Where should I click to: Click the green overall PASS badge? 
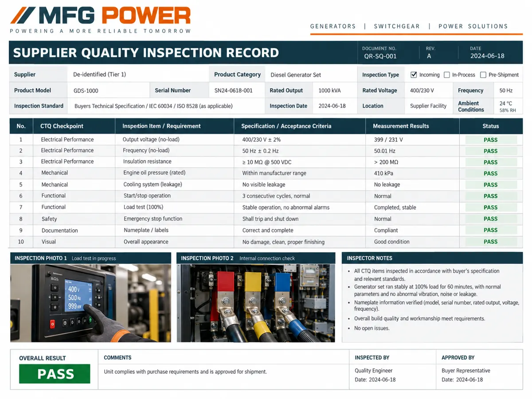click(55, 374)
